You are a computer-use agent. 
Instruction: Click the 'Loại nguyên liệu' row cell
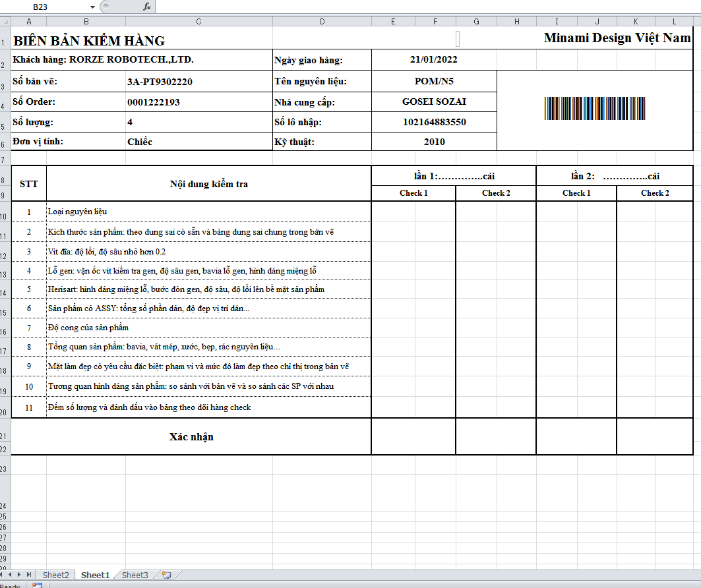[x=209, y=212]
